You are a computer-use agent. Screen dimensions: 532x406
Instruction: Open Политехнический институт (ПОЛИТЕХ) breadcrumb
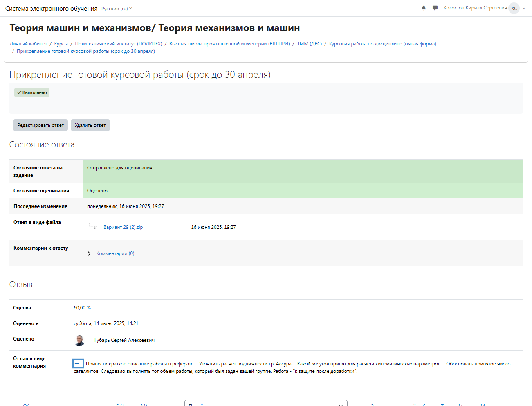(119, 44)
